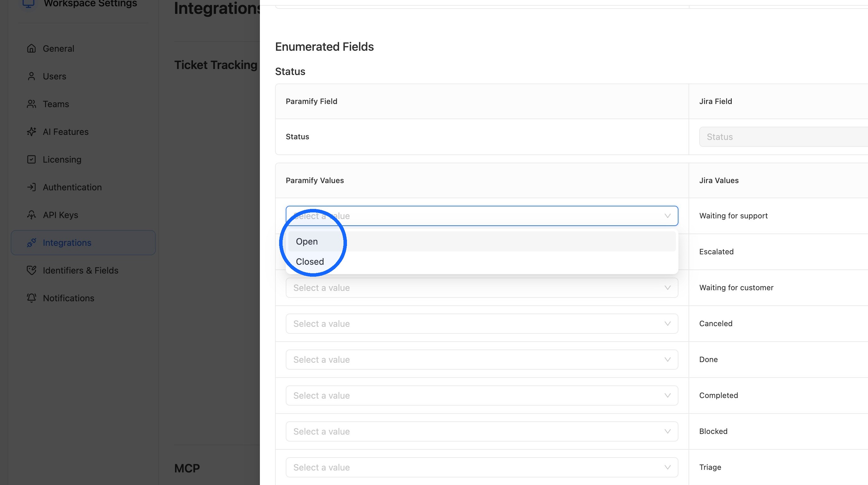868x485 pixels.
Task: Choose Open from the dropdown list
Action: 482,241
